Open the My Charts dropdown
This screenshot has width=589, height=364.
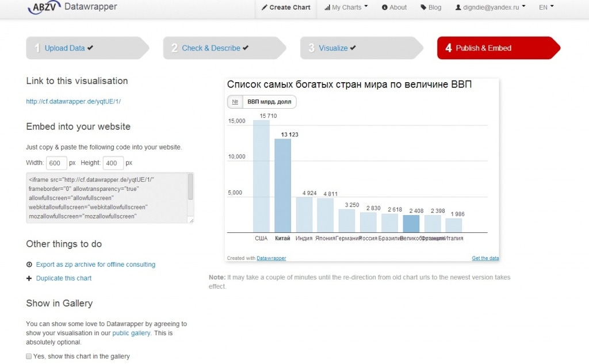(345, 7)
